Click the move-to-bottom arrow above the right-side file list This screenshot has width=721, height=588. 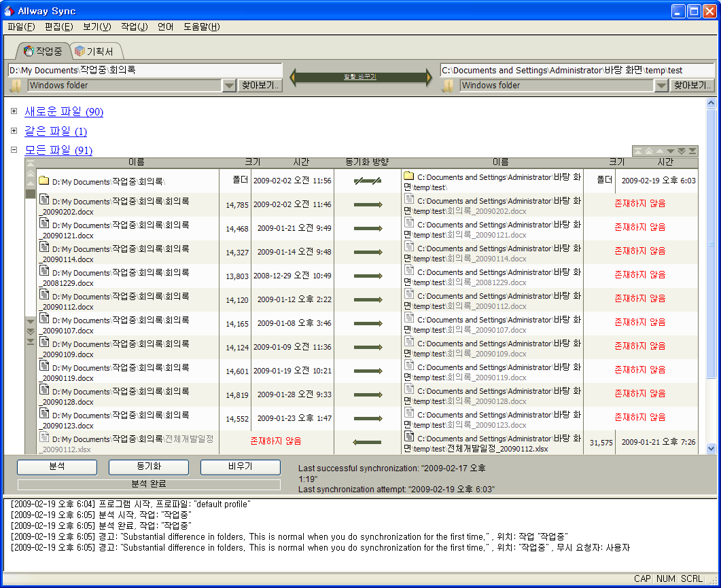pyautogui.click(x=692, y=151)
